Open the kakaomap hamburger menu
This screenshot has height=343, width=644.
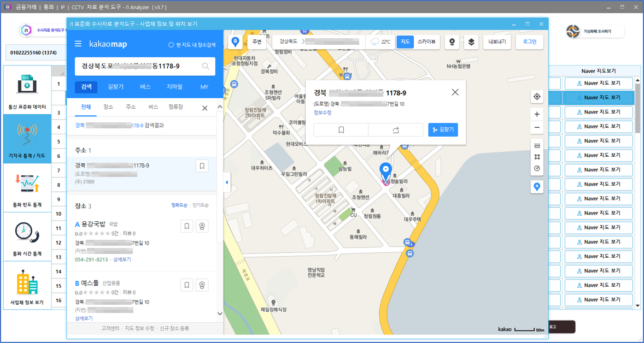(x=78, y=44)
